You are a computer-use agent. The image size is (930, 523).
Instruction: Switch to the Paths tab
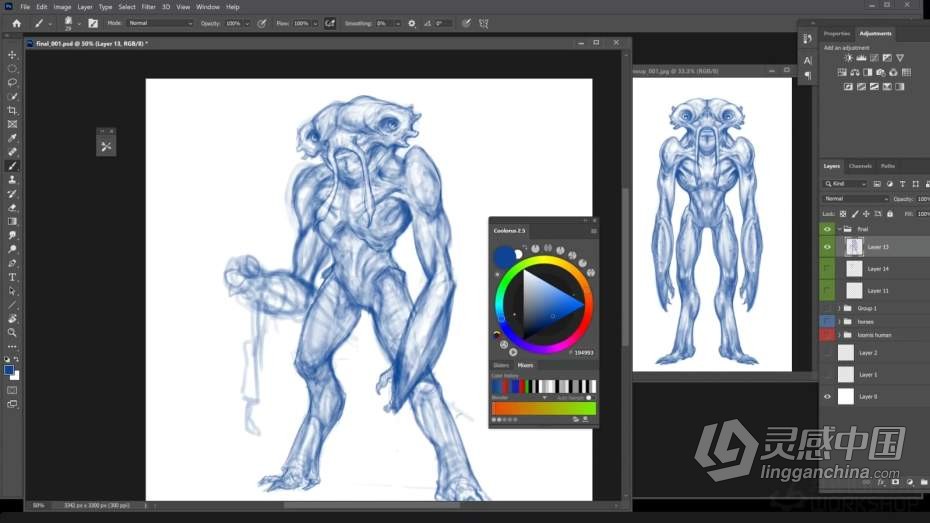[888, 166]
